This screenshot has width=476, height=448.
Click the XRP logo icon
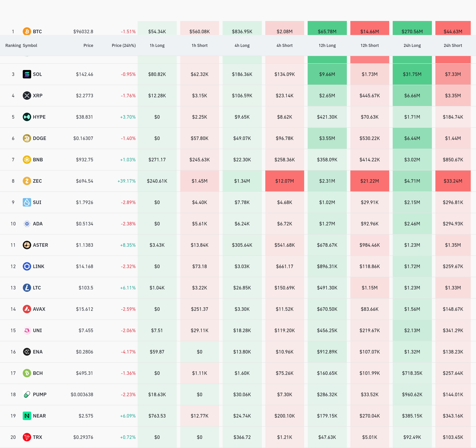pyautogui.click(x=27, y=96)
